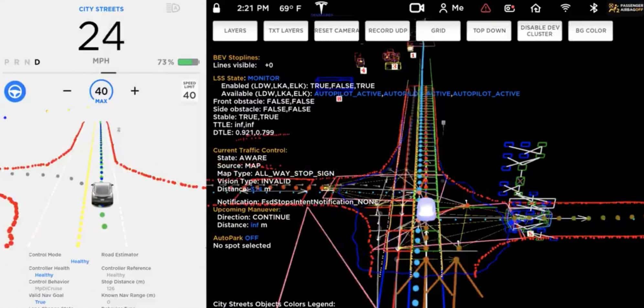Decrease max speed with minus button

click(67, 91)
